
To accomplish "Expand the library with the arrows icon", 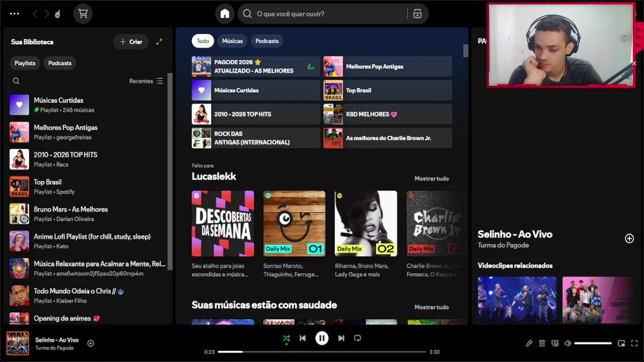I will click(x=159, y=42).
